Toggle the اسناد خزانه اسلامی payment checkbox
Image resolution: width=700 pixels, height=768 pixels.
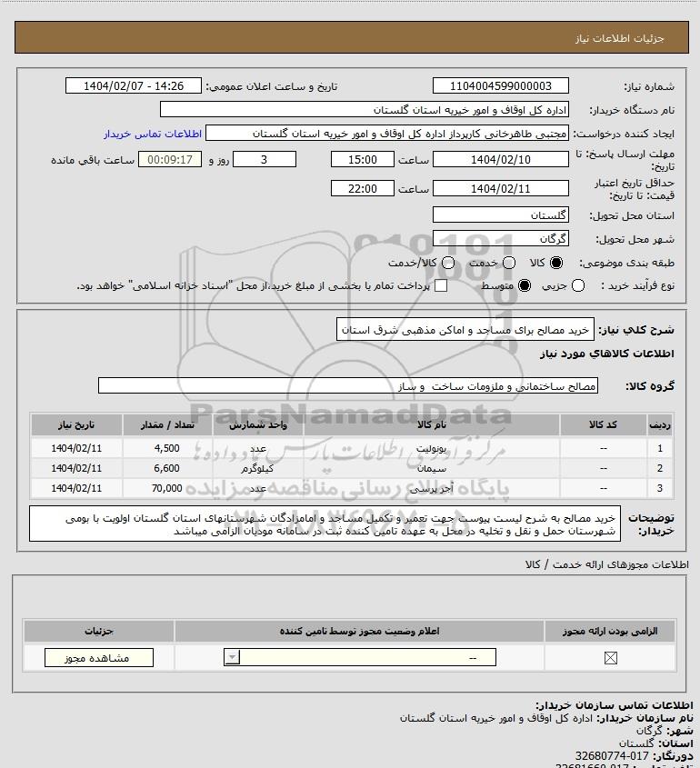(x=441, y=285)
